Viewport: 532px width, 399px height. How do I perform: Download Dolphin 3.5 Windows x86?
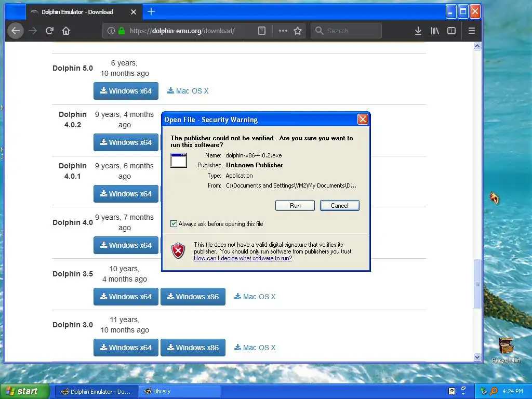[x=193, y=297]
